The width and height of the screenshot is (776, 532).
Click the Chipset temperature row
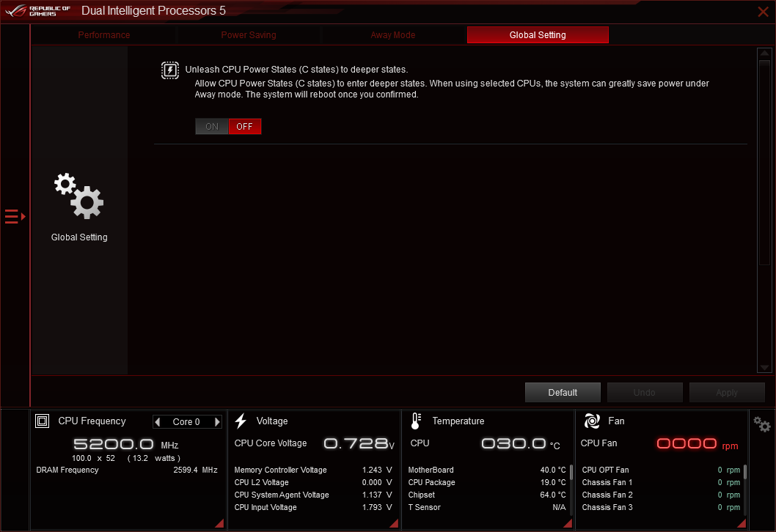(x=487, y=495)
